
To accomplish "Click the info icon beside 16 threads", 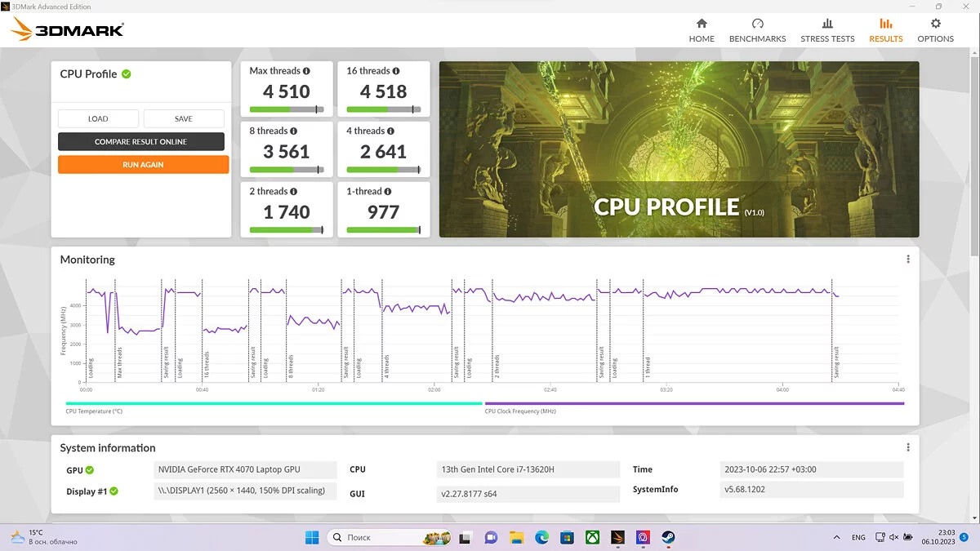I will pyautogui.click(x=397, y=71).
